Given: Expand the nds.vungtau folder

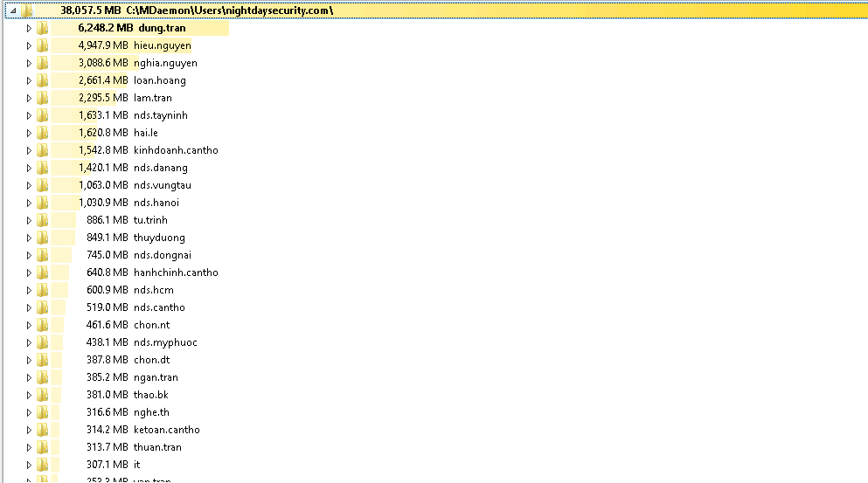Looking at the screenshot, I should tap(29, 185).
